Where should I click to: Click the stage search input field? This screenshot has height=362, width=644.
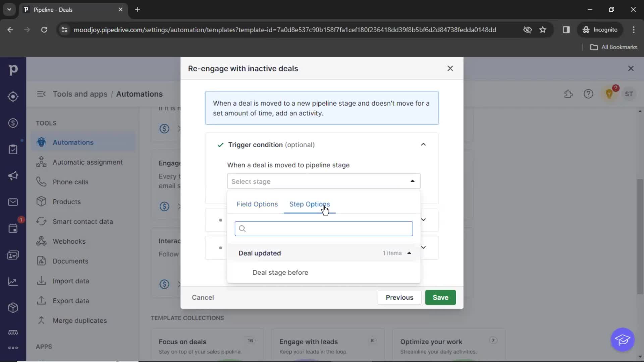tap(324, 228)
